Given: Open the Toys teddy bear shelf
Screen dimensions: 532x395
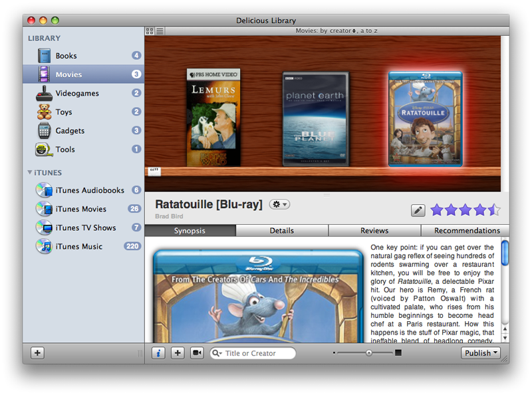Looking at the screenshot, I should click(83, 112).
